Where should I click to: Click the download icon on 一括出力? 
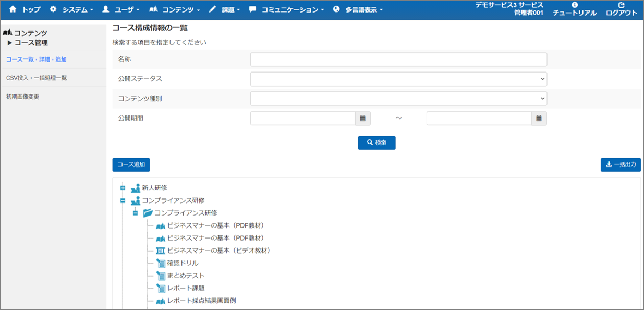tap(609, 164)
